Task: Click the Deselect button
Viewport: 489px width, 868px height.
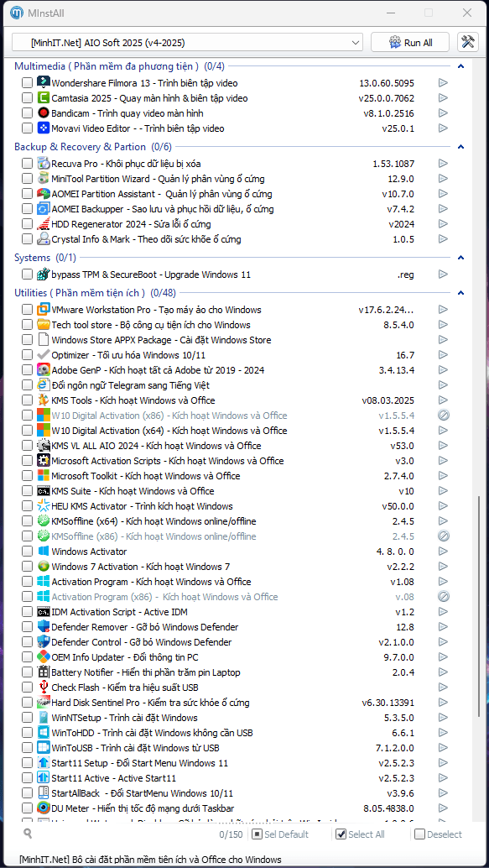Action: click(x=439, y=834)
